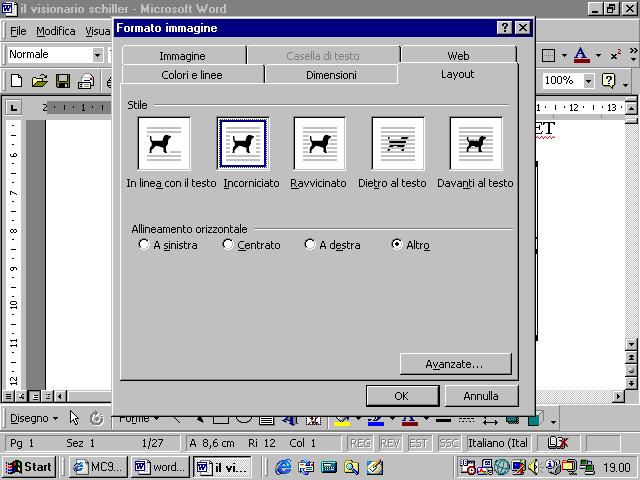
Task: Switch to Web Layout view button
Action: tap(21, 396)
